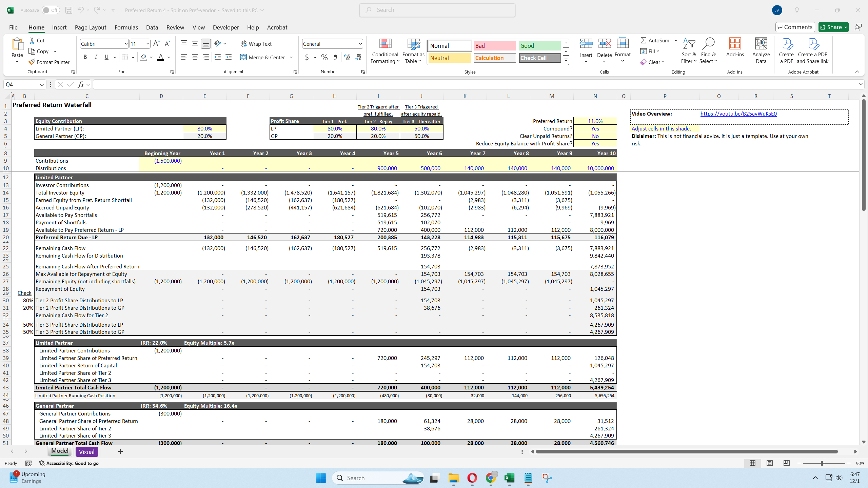Expand Name Box dropdown arrow
Image resolution: width=868 pixels, height=488 pixels.
[41, 84]
